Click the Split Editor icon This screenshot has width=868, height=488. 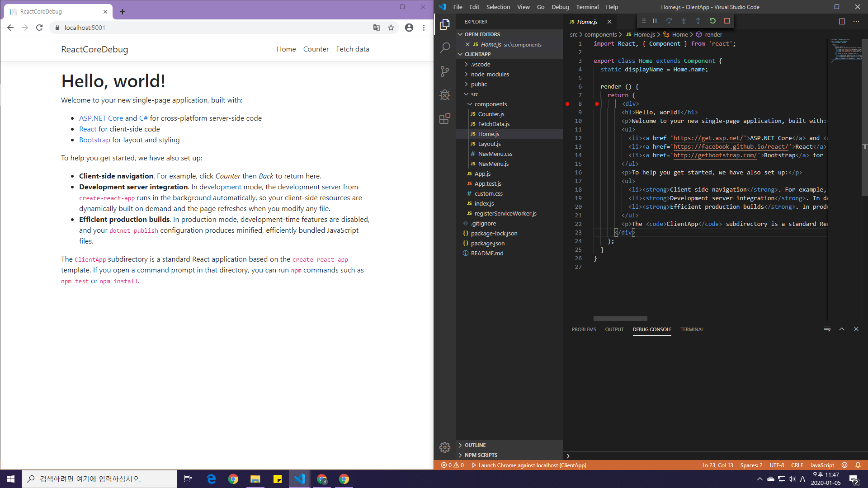tap(842, 22)
